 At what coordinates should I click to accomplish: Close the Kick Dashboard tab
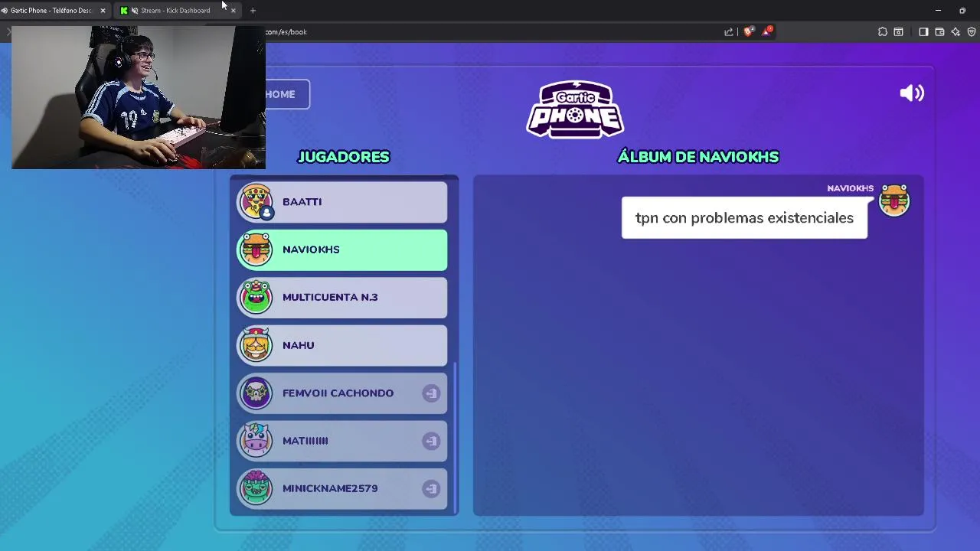tap(233, 11)
